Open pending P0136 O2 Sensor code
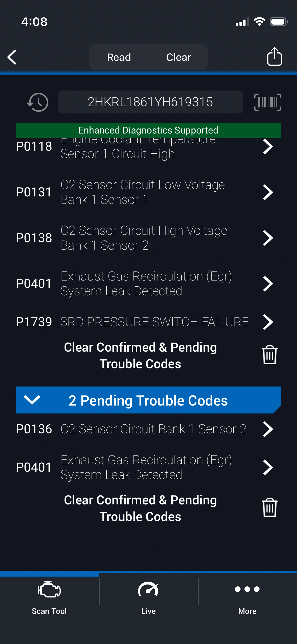 click(268, 429)
